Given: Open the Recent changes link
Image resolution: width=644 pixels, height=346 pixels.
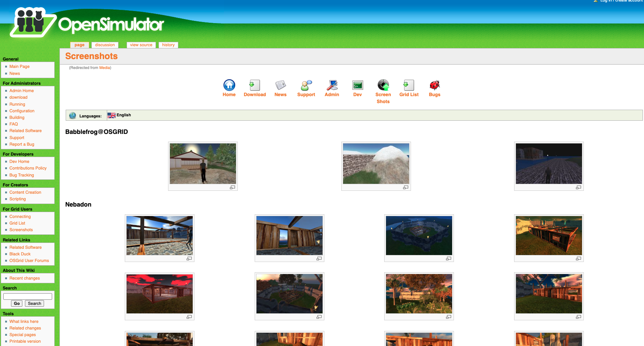Looking at the screenshot, I should click(x=25, y=278).
